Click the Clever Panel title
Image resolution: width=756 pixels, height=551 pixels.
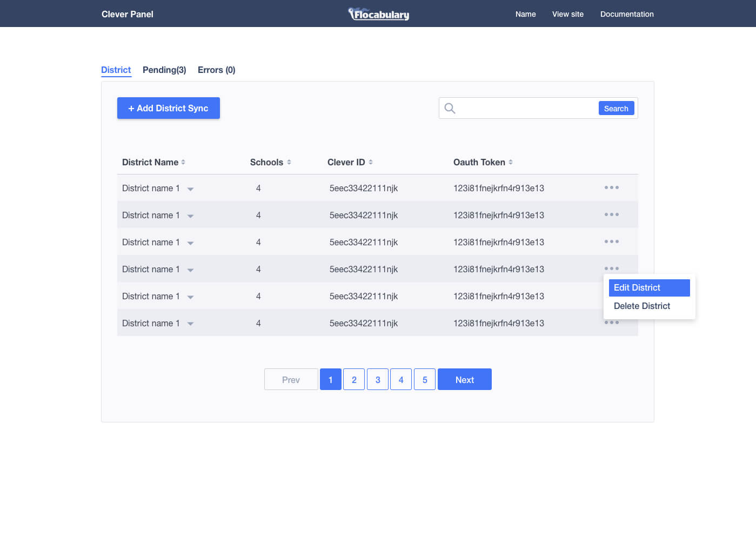coord(128,14)
